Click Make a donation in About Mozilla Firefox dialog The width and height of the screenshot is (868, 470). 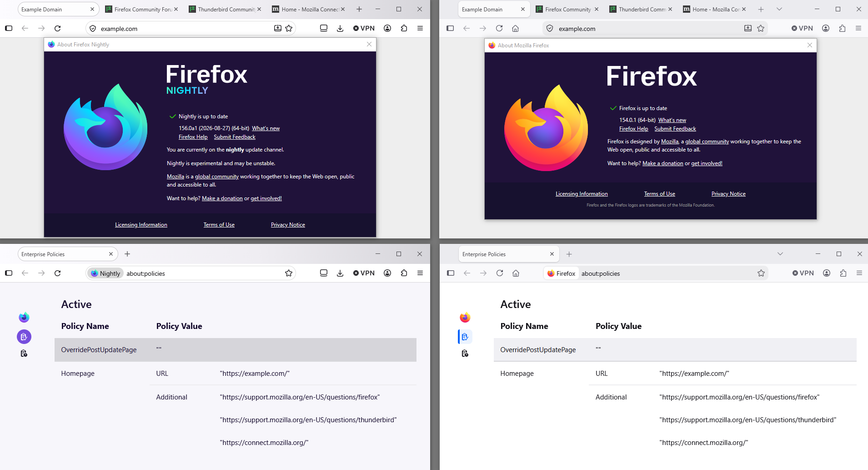[663, 163]
